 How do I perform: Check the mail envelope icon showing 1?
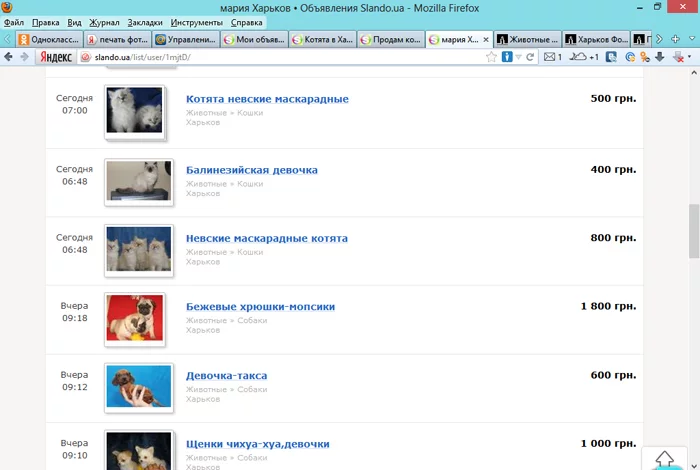click(553, 57)
